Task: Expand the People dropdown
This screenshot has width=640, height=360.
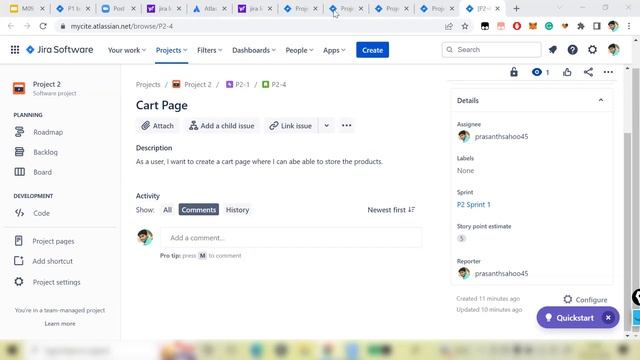Action: click(299, 50)
